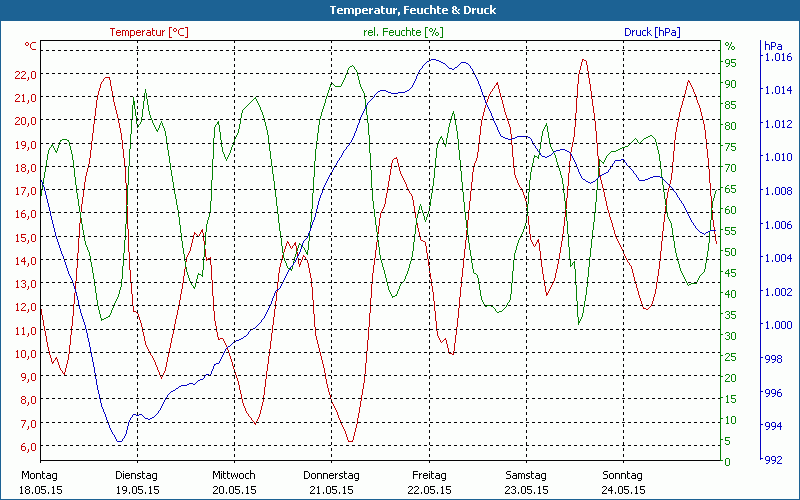Image resolution: width=800 pixels, height=500 pixels.
Task: Select the green rel. Feuchte [%] legend label
Action: tap(403, 32)
